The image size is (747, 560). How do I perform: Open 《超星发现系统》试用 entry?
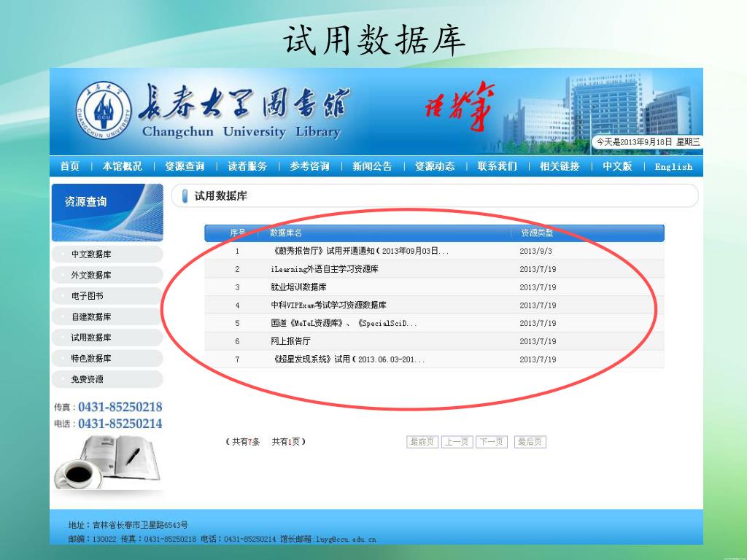[348, 359]
